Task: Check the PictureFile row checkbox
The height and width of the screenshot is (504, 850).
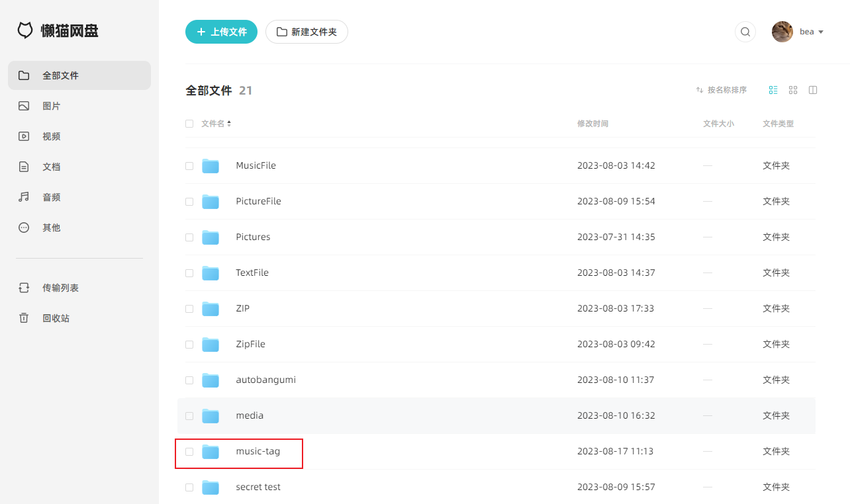Action: coord(189,202)
